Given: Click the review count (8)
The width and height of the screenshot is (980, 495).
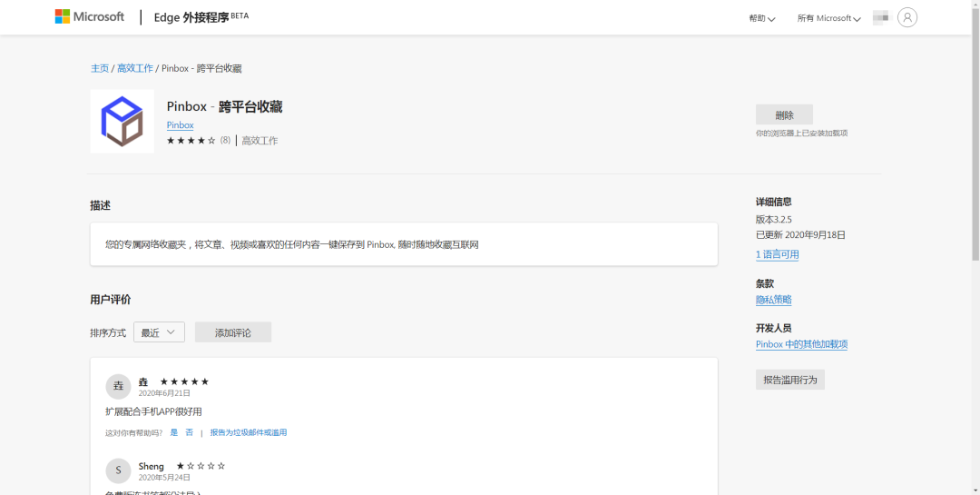Looking at the screenshot, I should [225, 140].
